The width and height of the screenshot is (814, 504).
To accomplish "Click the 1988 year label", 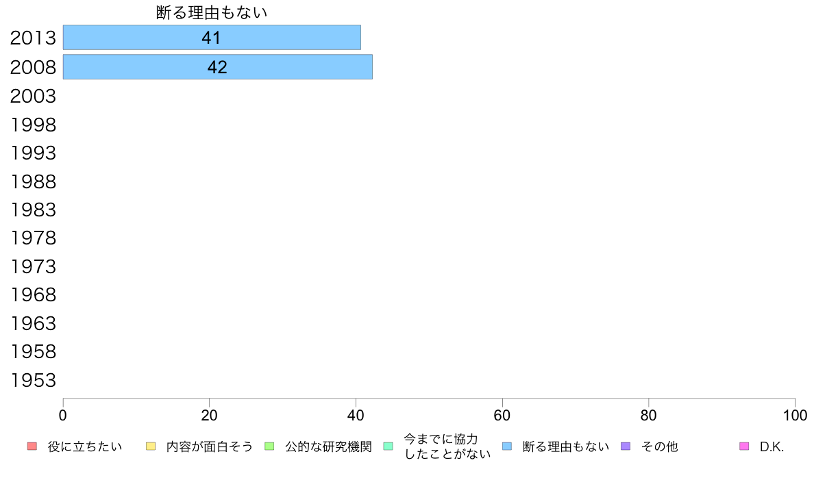I will click(33, 181).
